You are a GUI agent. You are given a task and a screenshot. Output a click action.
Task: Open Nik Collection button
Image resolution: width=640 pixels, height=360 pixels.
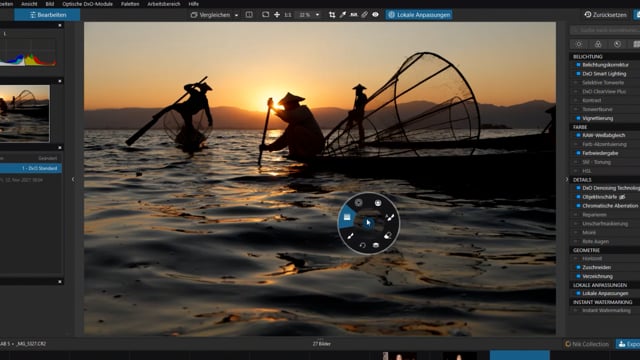pyautogui.click(x=587, y=344)
